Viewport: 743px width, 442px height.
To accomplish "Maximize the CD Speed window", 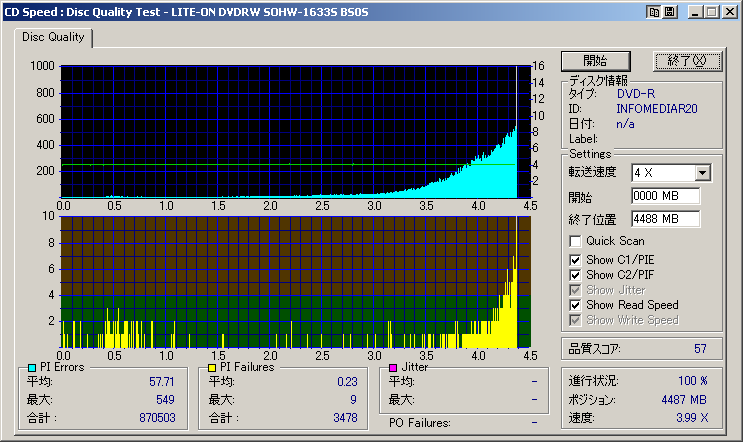I will [x=711, y=12].
